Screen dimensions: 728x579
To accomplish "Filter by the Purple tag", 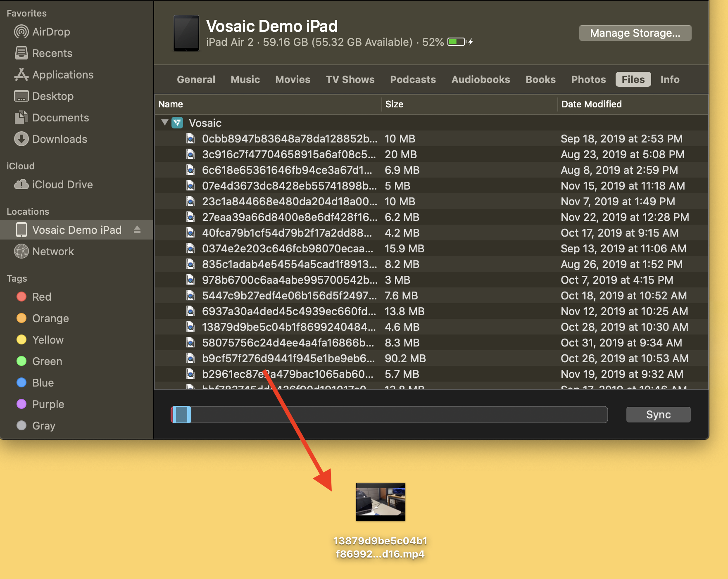I will (x=40, y=404).
